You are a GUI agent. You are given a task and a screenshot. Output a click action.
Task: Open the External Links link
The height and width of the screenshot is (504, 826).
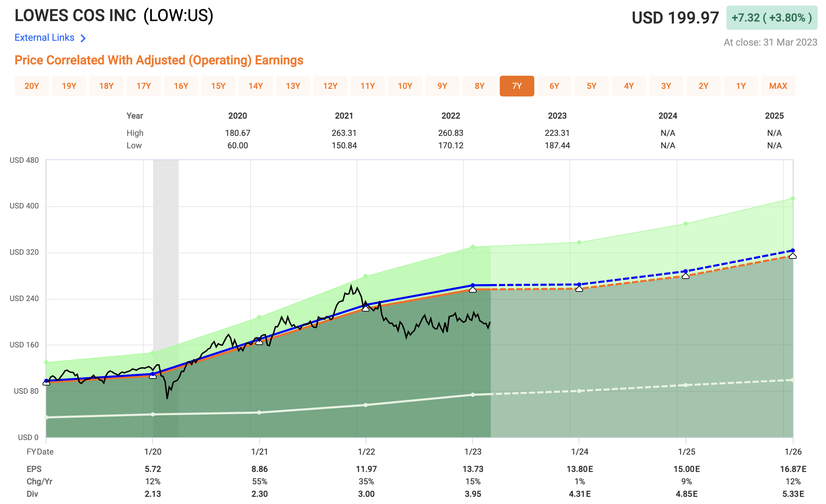pos(45,38)
